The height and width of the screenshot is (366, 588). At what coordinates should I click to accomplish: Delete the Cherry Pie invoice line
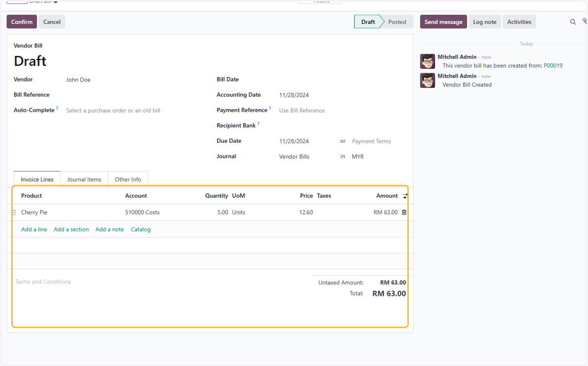tap(404, 212)
